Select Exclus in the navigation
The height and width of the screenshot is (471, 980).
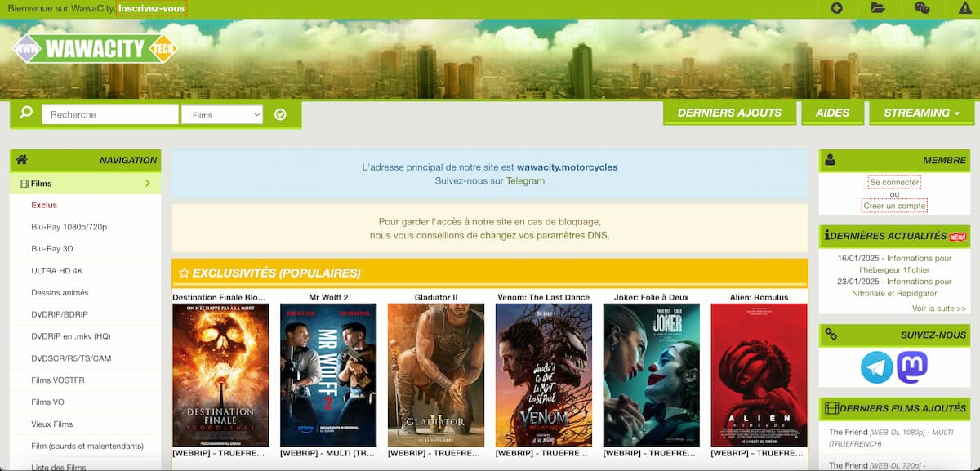44,205
